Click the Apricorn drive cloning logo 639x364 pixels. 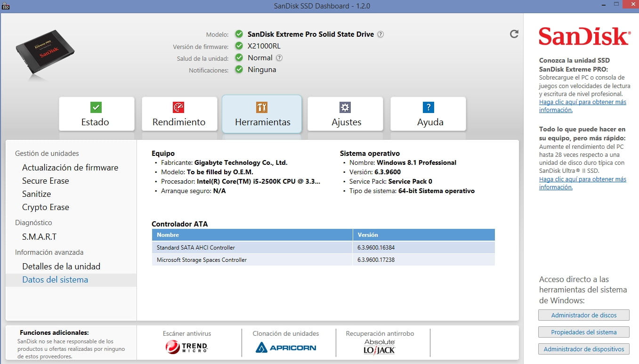[286, 348]
